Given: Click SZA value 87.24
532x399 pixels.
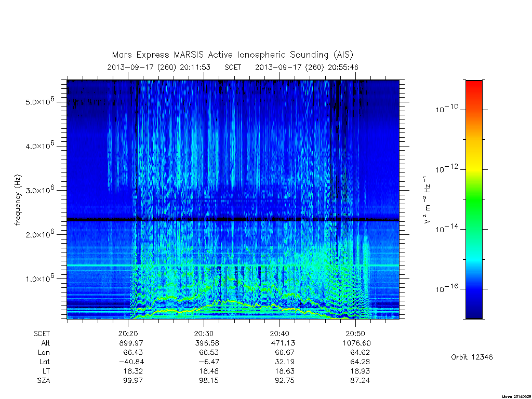Looking at the screenshot, I should 361,380.
